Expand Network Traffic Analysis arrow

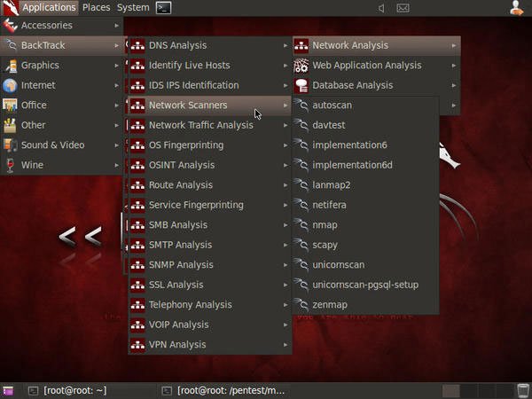pos(286,125)
